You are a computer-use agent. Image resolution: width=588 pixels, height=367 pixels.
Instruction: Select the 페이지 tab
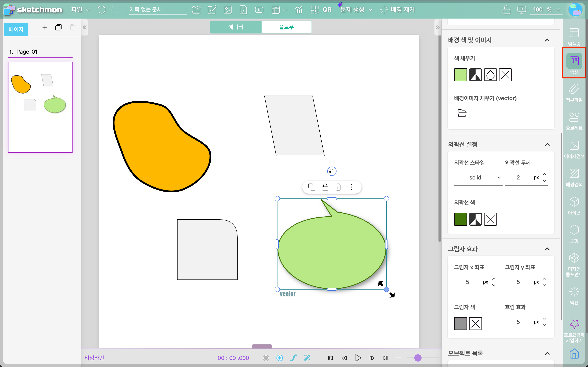click(x=16, y=29)
